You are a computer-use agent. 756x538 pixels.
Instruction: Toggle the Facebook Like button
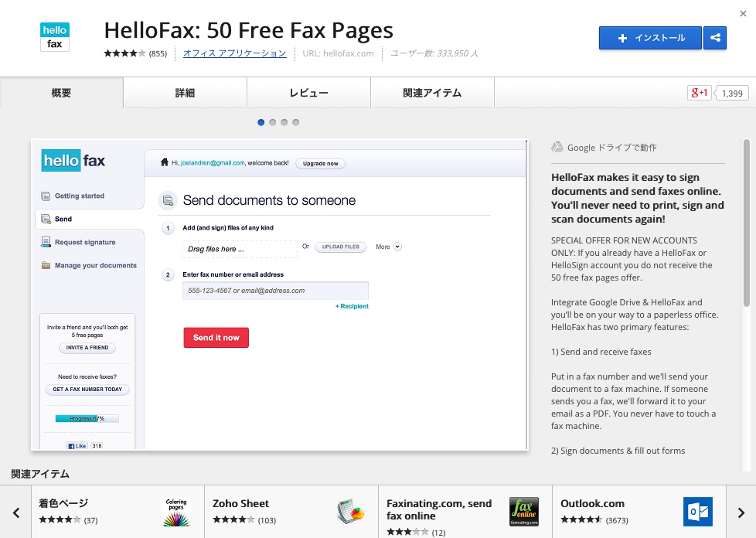77,445
